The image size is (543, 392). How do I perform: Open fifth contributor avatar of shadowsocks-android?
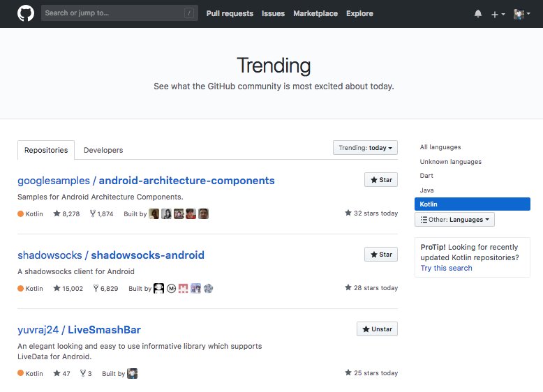(208, 288)
